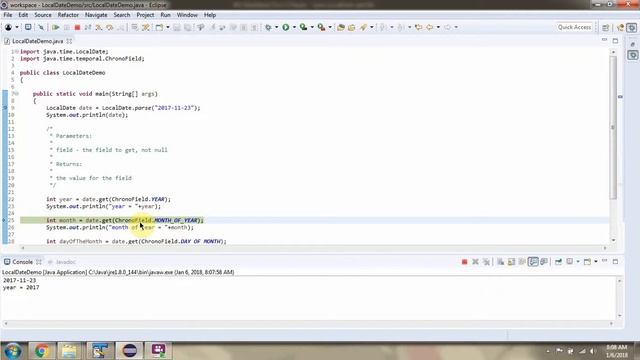Screen dimensions: 640x360
Task: Toggle Scroll Lock in Console toolbar
Action: coord(511,262)
